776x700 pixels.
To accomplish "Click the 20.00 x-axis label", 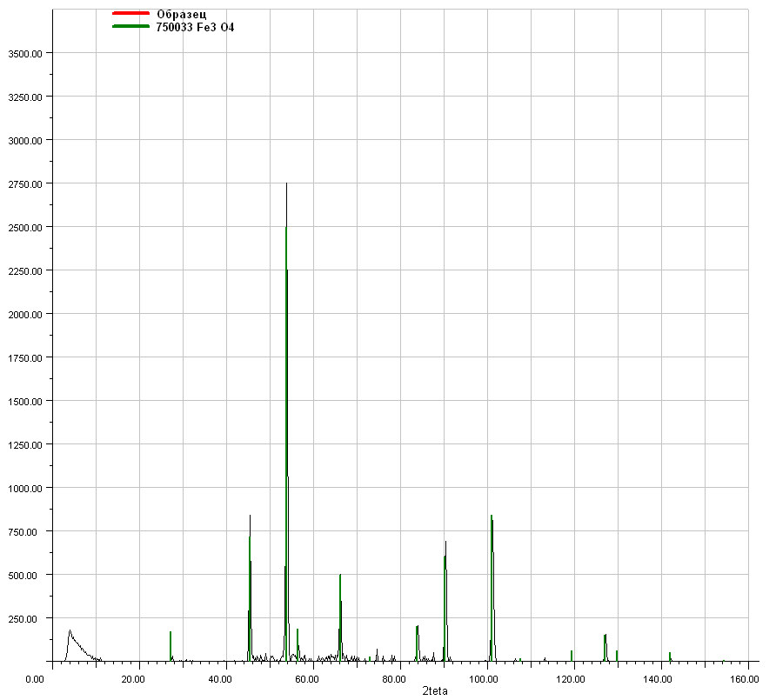I will pos(132,679).
